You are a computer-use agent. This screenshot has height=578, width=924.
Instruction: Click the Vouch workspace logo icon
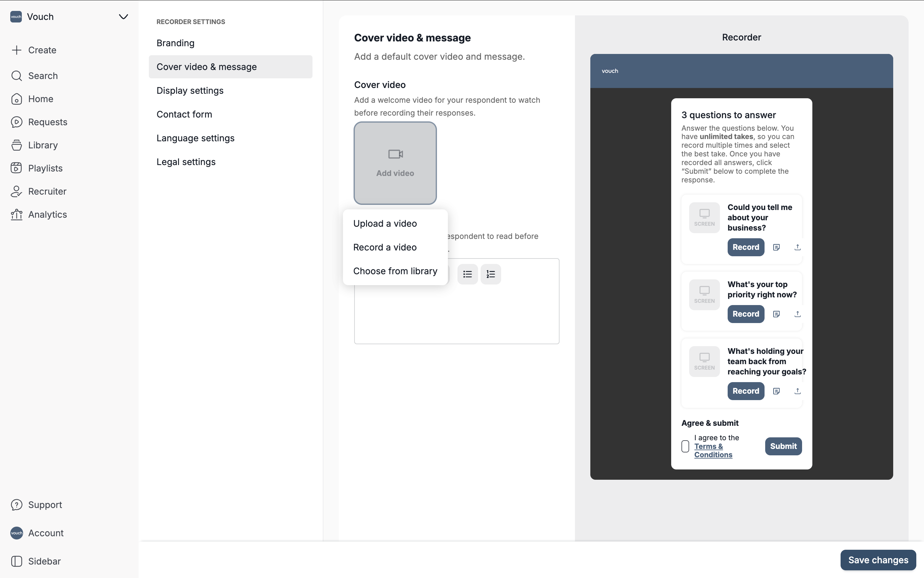point(16,17)
